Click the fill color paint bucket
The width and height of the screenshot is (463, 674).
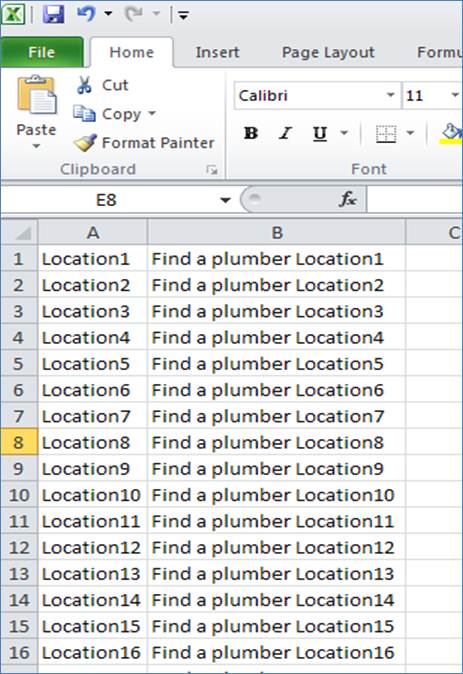tap(451, 133)
